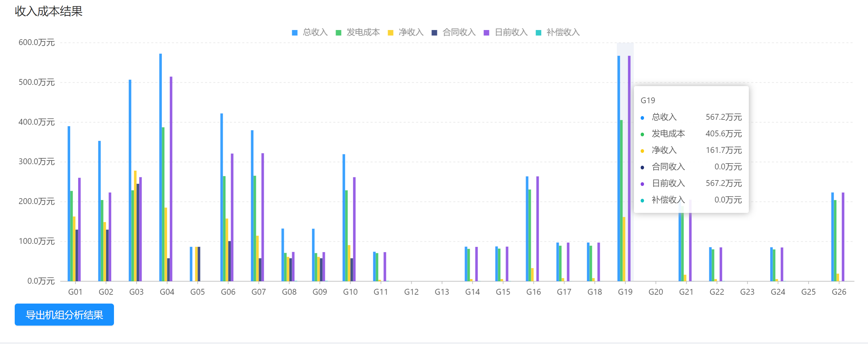Click the 导出机组分析结果 export button
Screen dimensions: 868x344
[x=64, y=315]
